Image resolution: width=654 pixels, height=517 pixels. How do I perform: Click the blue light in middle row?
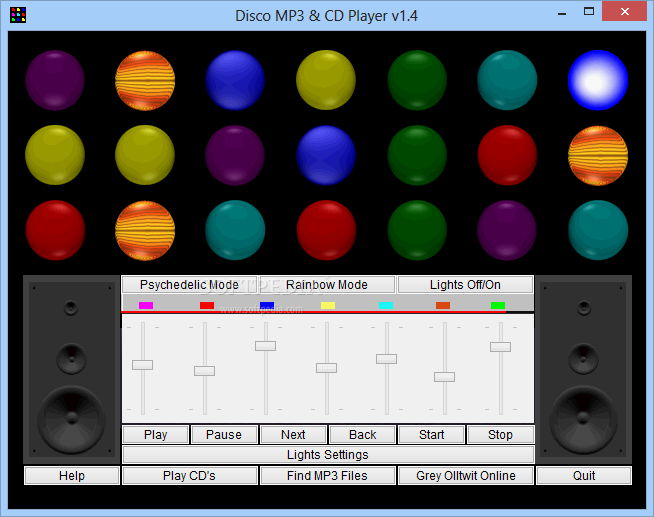point(326,155)
